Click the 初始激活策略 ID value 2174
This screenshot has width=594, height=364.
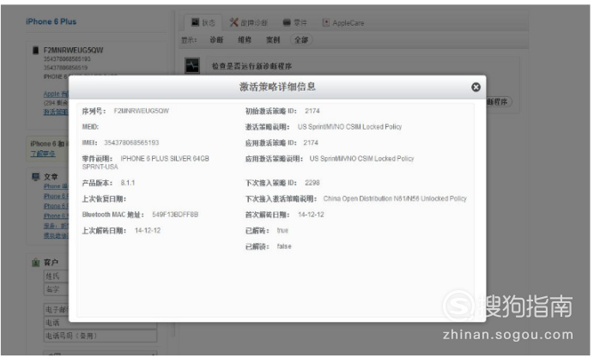pyautogui.click(x=312, y=111)
